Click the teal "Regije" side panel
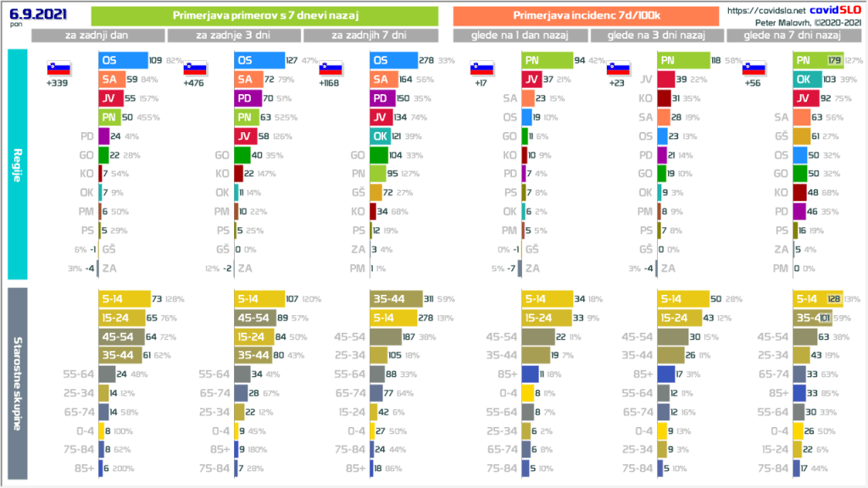Viewport: 868px width, 488px height. pyautogui.click(x=19, y=164)
